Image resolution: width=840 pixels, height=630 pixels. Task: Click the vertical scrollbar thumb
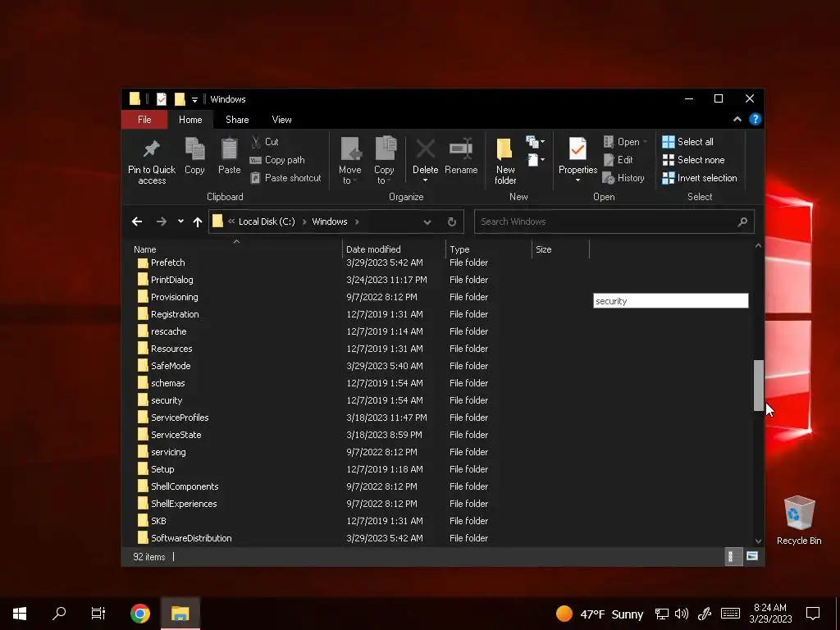[x=758, y=386]
